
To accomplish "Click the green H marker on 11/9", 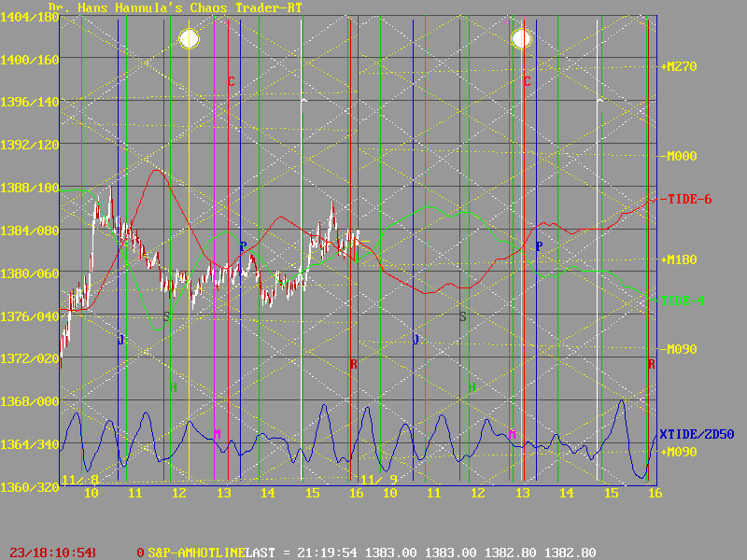I will pyautogui.click(x=472, y=387).
